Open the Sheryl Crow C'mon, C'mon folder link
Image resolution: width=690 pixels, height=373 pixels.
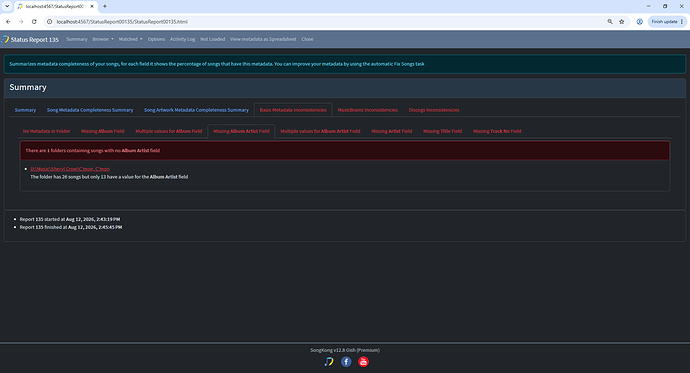point(70,169)
